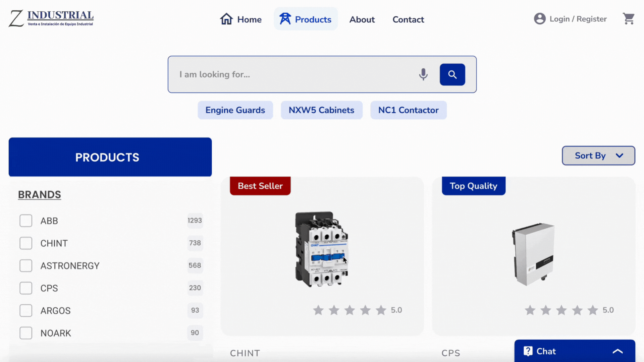The width and height of the screenshot is (644, 362).
Task: Check the ABB brand checkbox
Action: (x=26, y=221)
